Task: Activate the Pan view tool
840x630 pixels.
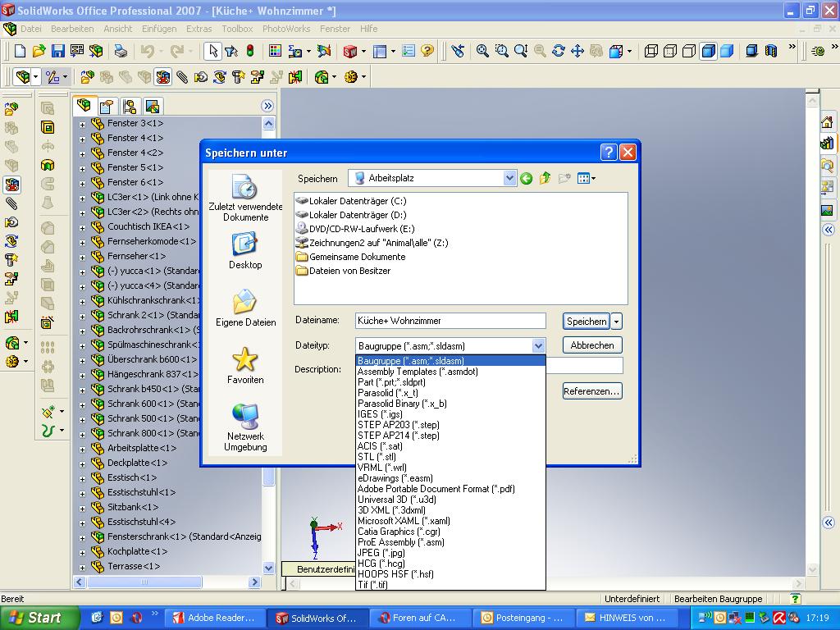Action: pyautogui.click(x=577, y=51)
